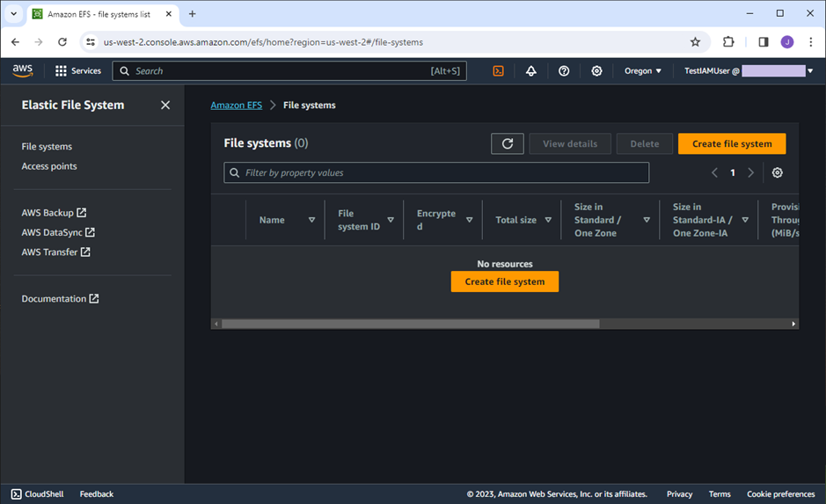
Task: Open table preferences gear icon
Action: pos(777,172)
